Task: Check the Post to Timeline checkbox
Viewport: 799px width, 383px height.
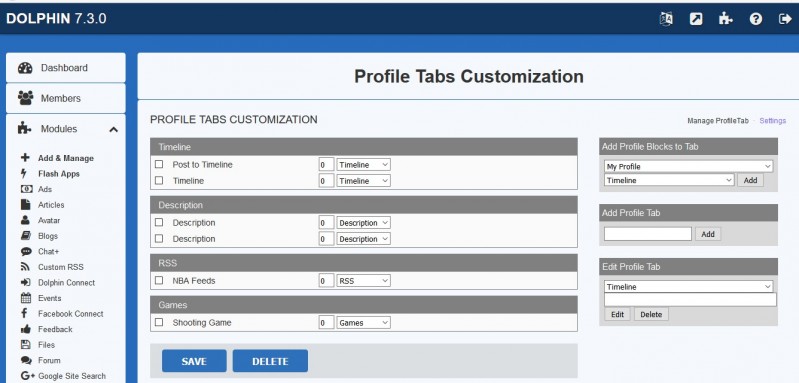Action: point(159,165)
